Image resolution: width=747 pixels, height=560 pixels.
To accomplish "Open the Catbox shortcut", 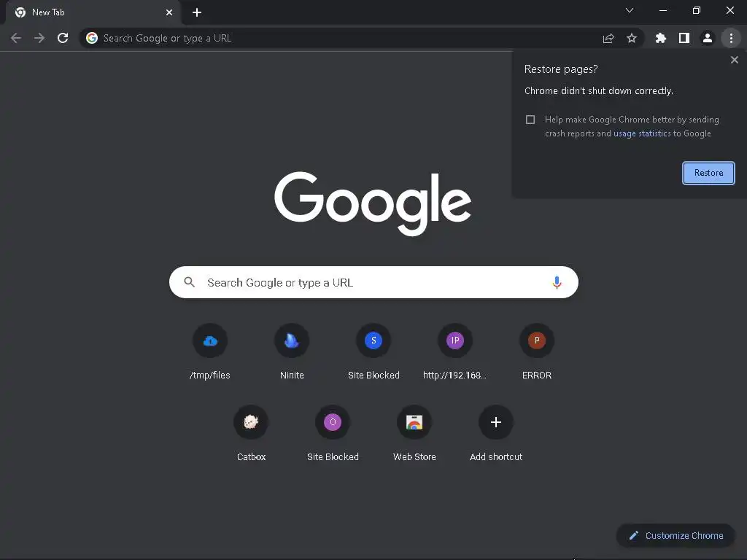I will coord(251,434).
